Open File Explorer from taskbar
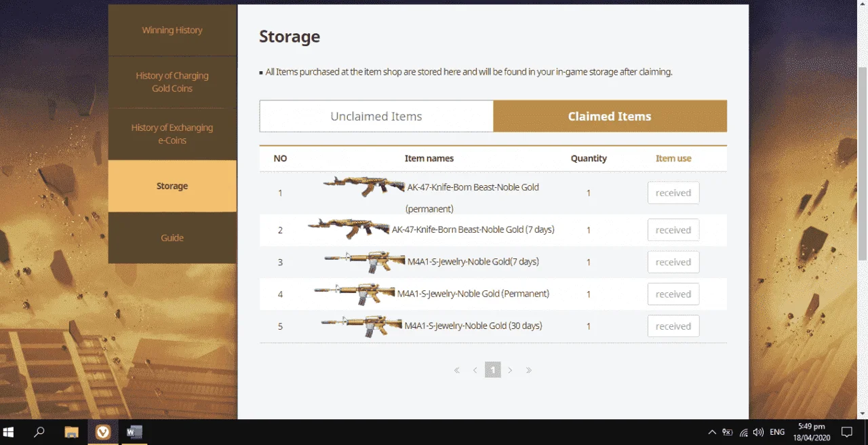 (x=71, y=432)
